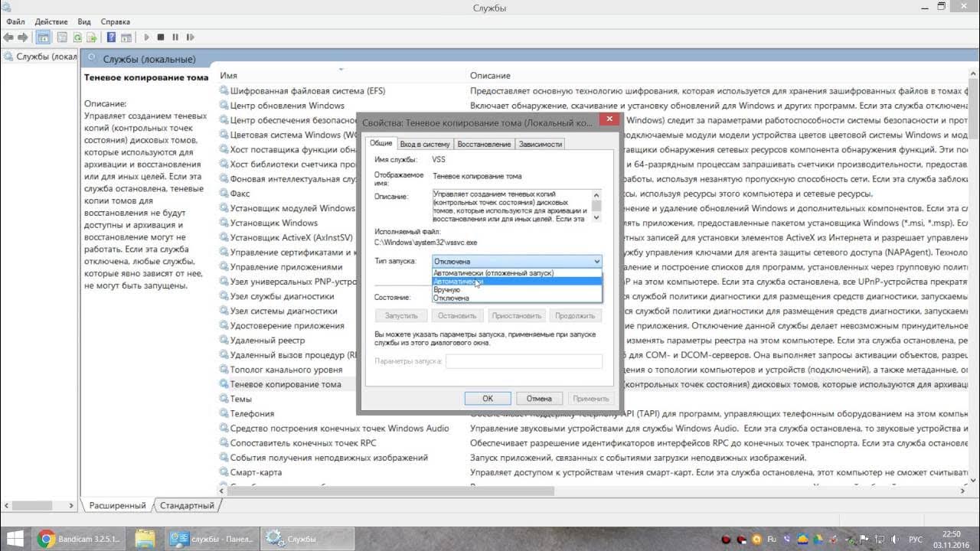Click the Запустить service button
The height and width of the screenshot is (551, 980).
coord(401,315)
